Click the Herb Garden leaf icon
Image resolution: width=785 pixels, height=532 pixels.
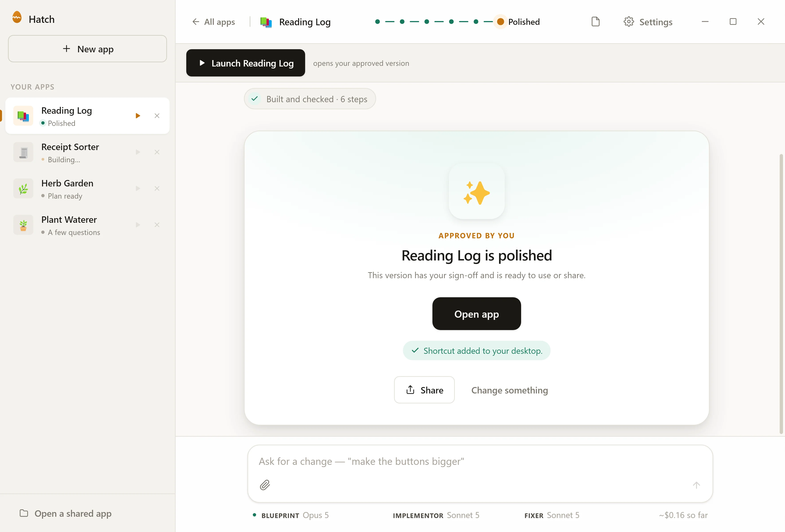[23, 188]
